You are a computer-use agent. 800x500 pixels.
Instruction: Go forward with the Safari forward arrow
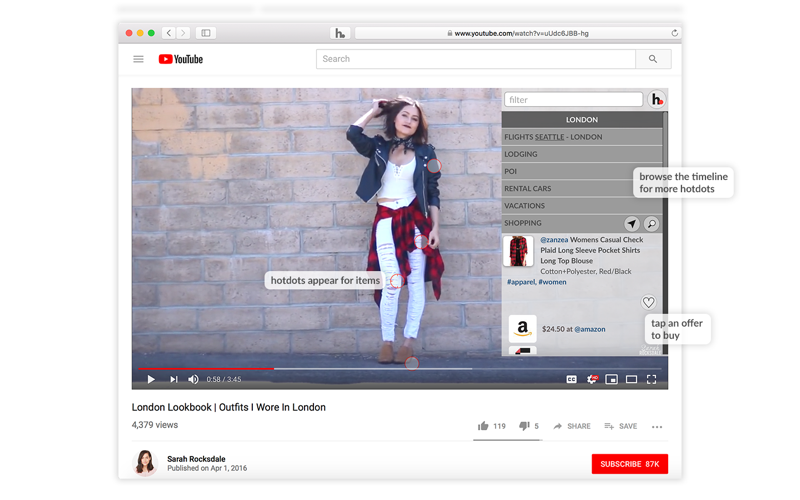pyautogui.click(x=183, y=33)
